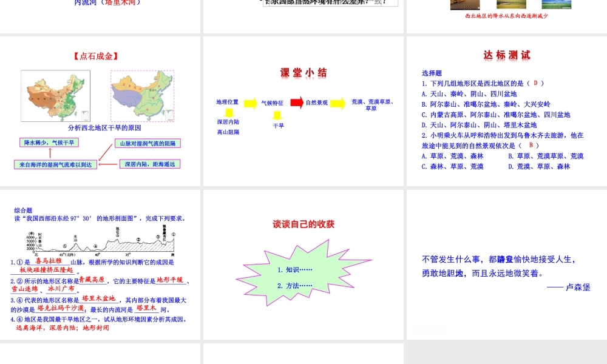Click the 达标测试 heading
Viewport: 607px width, 364px height.
pyautogui.click(x=507, y=55)
